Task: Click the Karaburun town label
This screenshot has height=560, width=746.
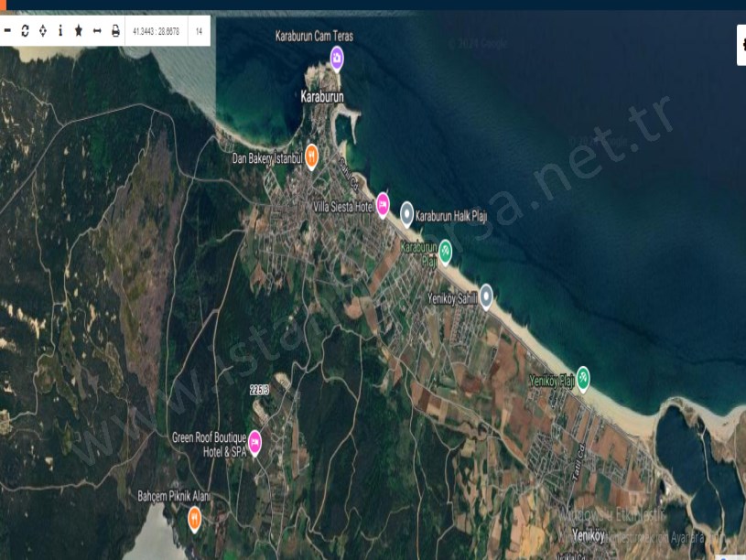Action: click(328, 95)
